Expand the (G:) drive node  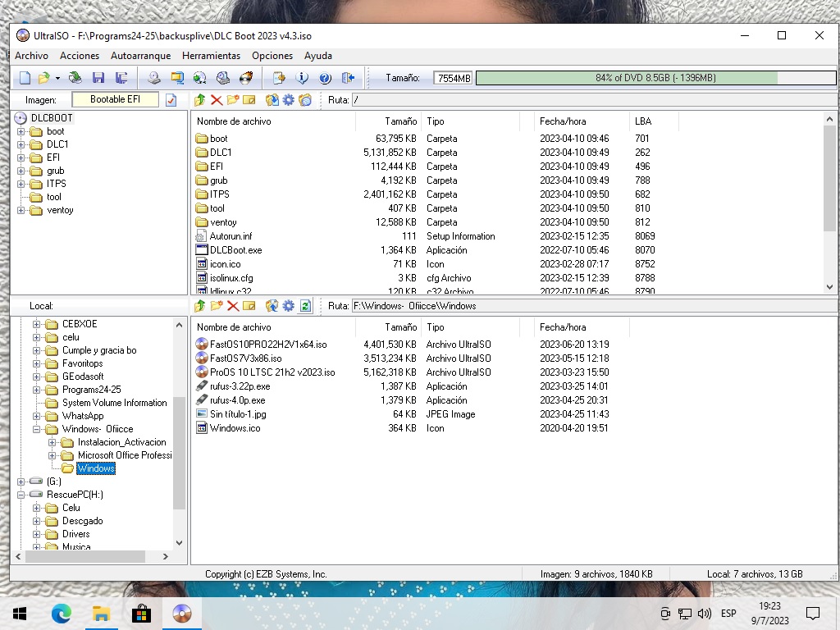(x=21, y=482)
